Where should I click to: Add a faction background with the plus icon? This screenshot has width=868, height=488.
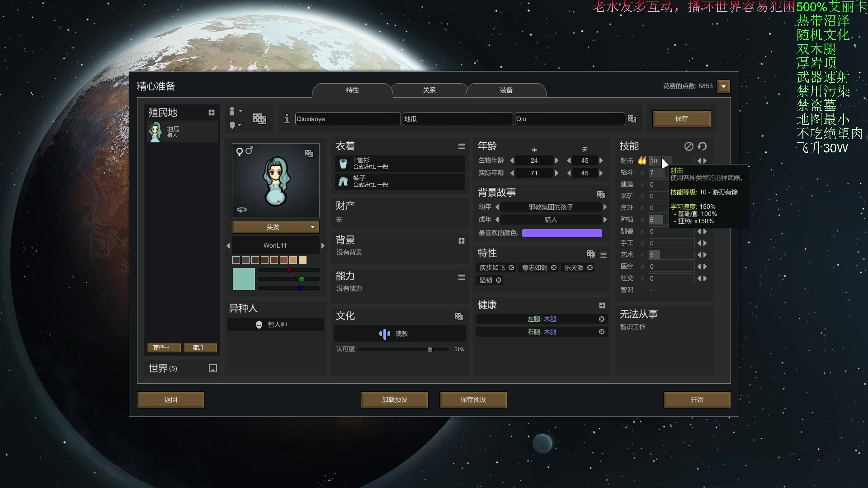[462, 241]
